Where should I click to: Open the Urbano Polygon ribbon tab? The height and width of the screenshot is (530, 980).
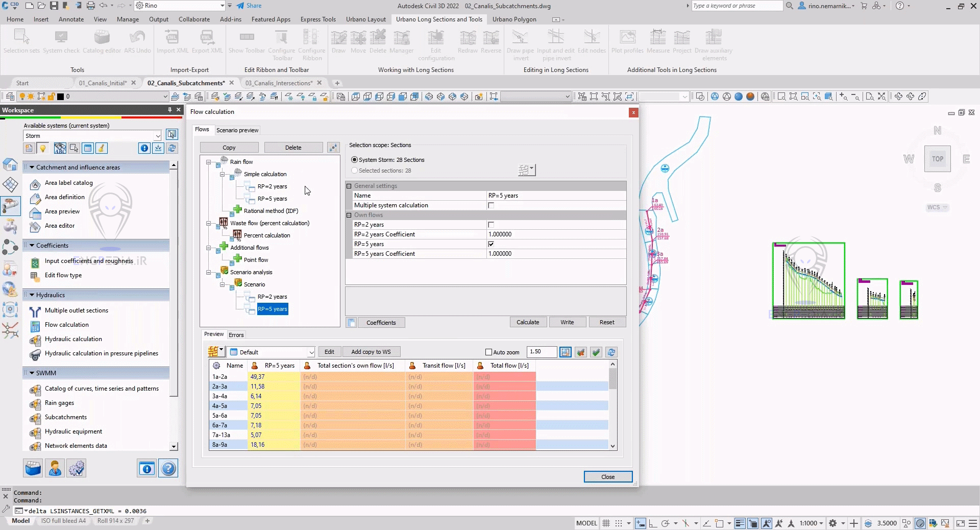(x=514, y=19)
